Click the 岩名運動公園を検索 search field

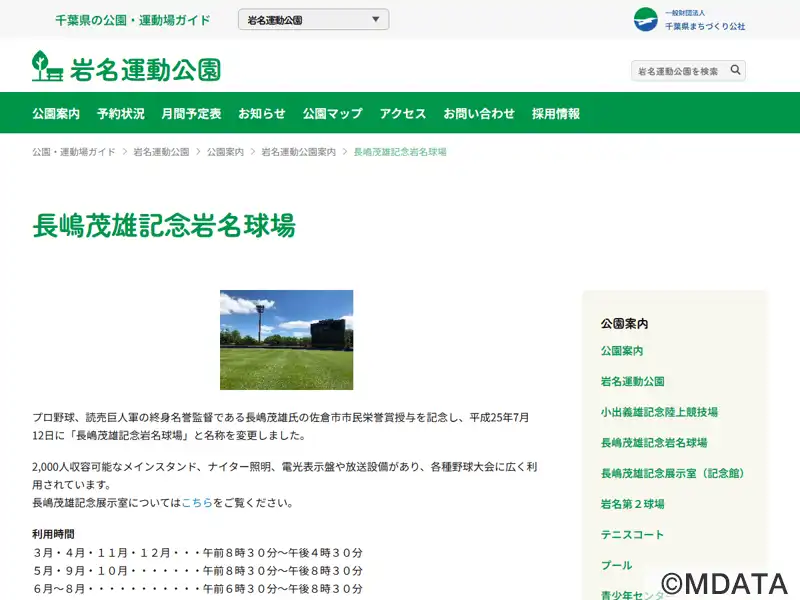click(678, 71)
